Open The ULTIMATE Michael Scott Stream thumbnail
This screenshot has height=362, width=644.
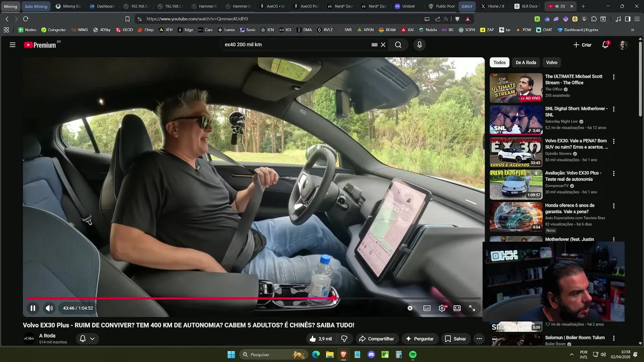coord(516,88)
